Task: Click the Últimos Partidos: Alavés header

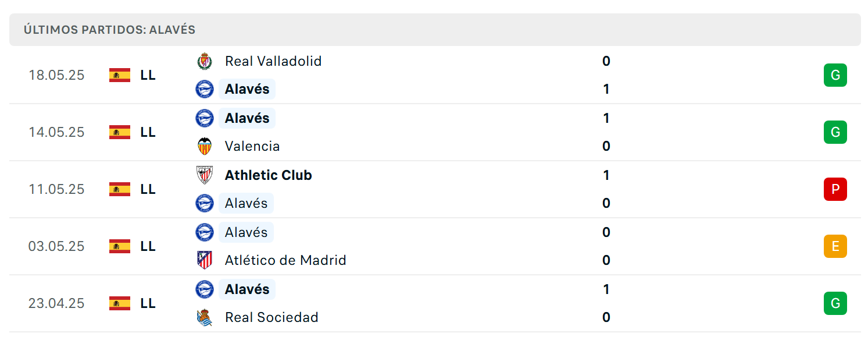Action: 109,30
